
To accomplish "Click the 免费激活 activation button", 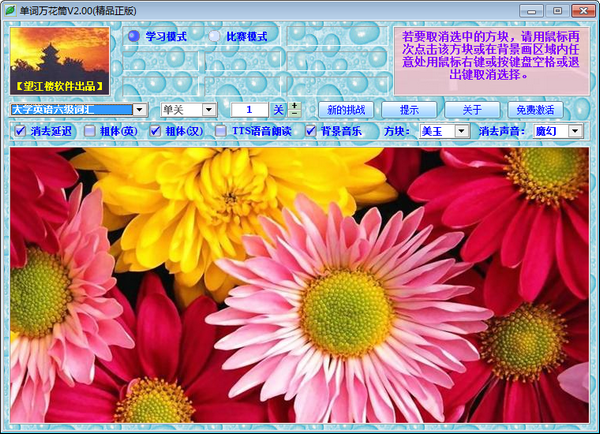I will (x=535, y=109).
